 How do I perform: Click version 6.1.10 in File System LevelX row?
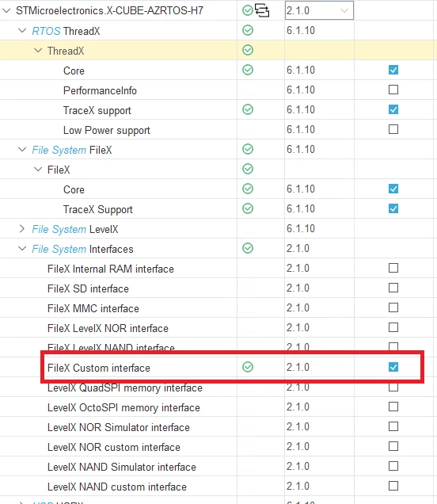(x=301, y=228)
